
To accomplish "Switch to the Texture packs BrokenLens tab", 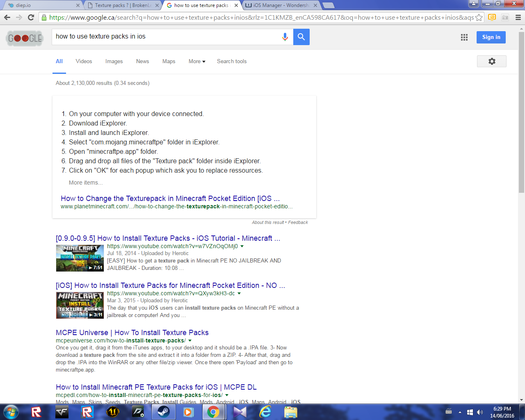I will point(121,5).
